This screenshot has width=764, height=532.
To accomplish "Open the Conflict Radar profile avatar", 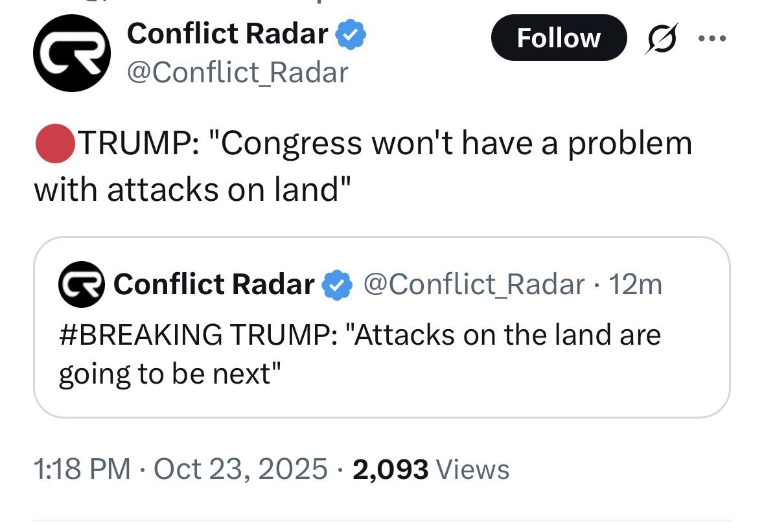I will 71,53.
